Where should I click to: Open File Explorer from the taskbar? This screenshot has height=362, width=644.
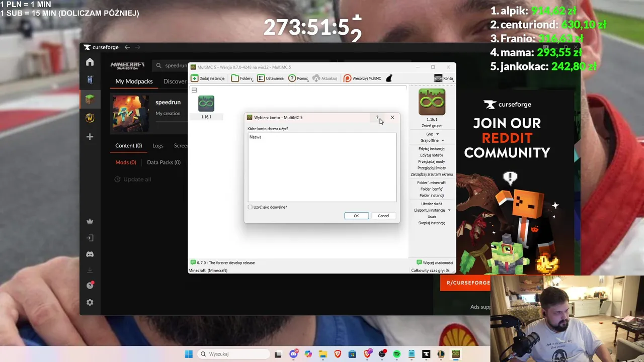coord(323,354)
